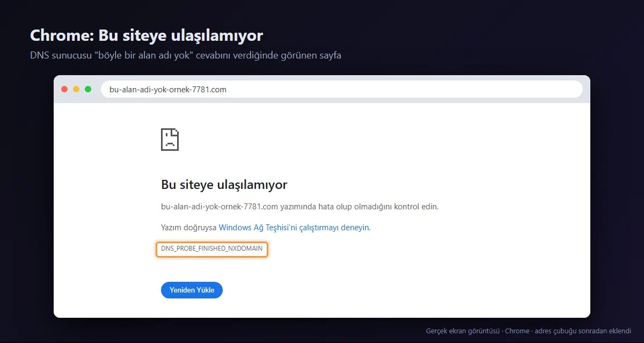
Task: Click the "yazımında hata olup olmadığını kontrol edin" sentence
Action: (x=300, y=207)
